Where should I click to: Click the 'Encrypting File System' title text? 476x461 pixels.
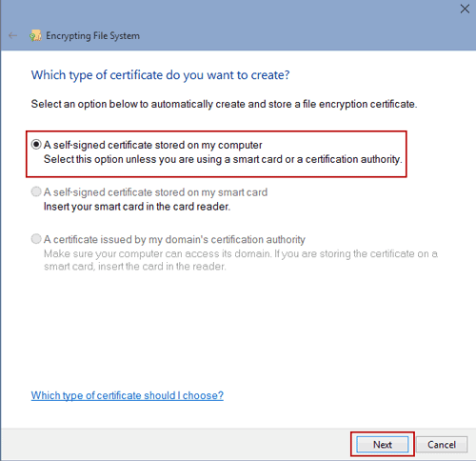92,36
